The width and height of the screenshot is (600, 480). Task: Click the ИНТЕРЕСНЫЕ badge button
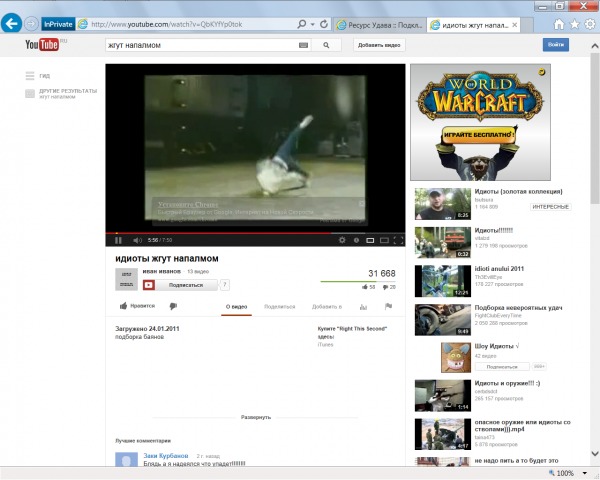(550, 207)
